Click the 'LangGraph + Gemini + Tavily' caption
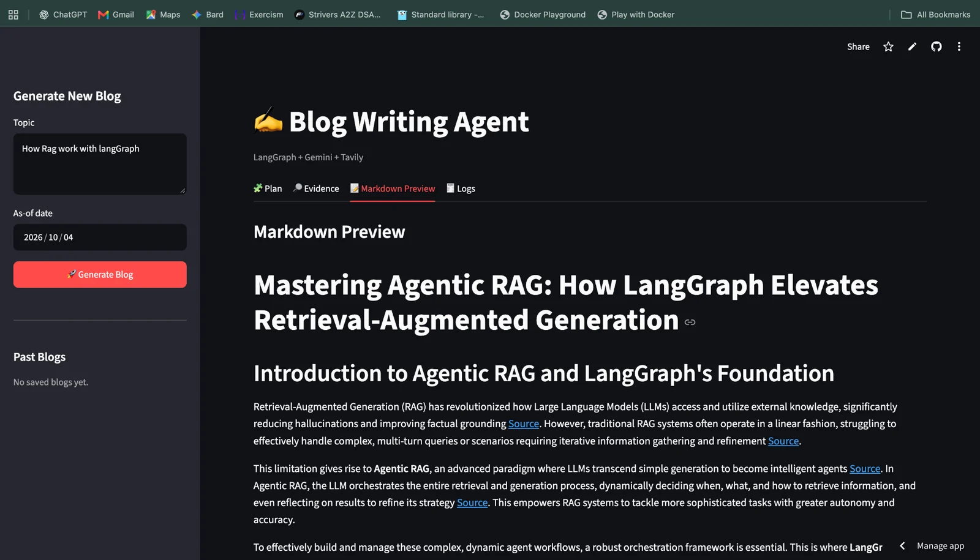This screenshot has height=560, width=980. point(308,157)
